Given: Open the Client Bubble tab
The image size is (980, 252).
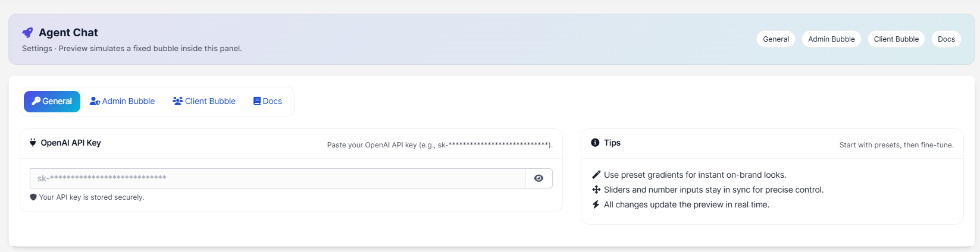Looking at the screenshot, I should click(x=204, y=101).
